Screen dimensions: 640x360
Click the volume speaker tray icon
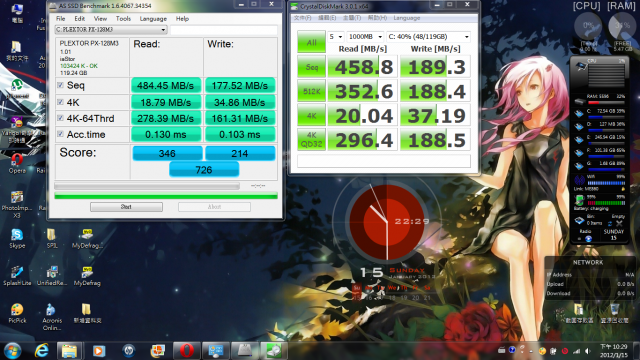tap(588, 351)
